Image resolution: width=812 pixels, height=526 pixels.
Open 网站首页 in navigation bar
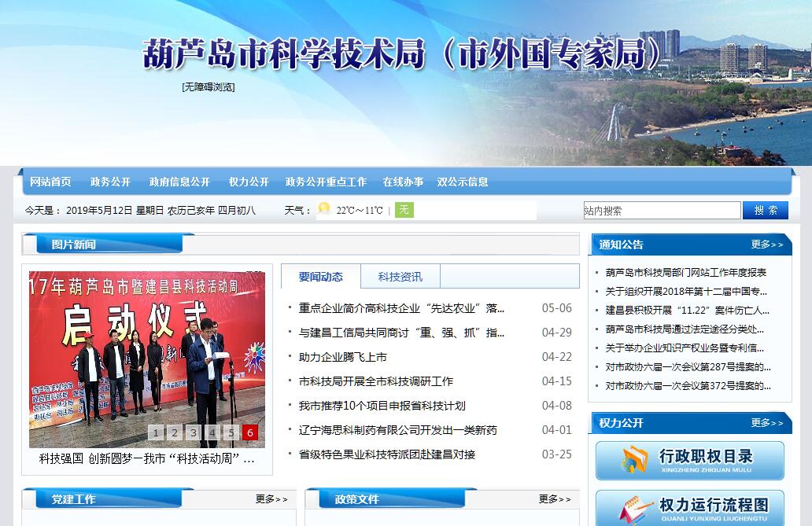click(x=50, y=182)
